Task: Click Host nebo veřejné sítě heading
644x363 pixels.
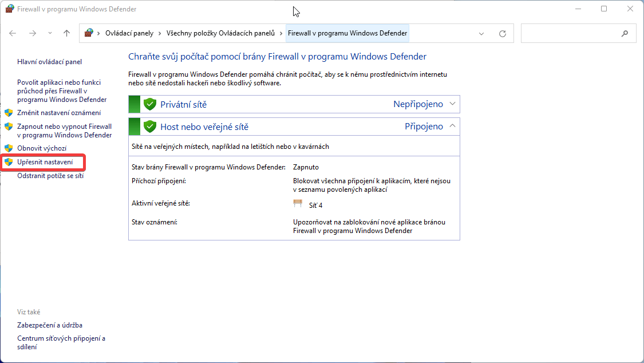Action: pos(204,127)
